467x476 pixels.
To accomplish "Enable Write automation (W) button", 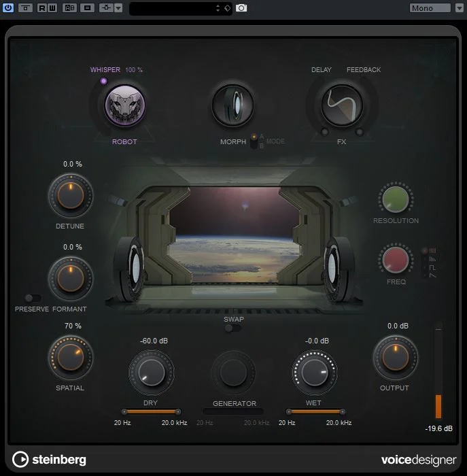I will (x=52, y=8).
